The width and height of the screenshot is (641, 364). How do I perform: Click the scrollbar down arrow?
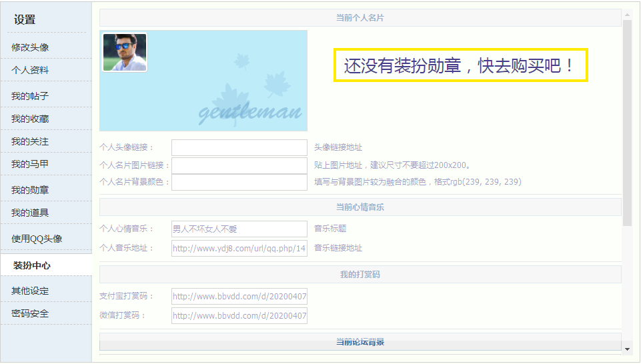click(627, 349)
